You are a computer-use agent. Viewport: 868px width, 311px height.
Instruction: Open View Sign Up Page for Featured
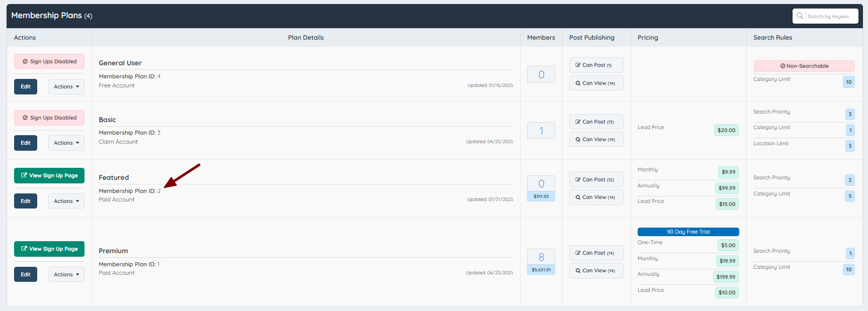point(49,175)
